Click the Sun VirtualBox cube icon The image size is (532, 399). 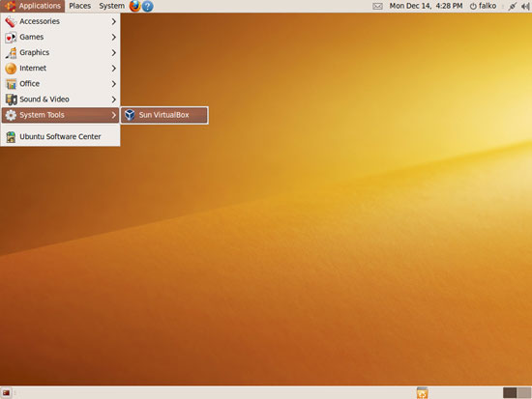(130, 115)
